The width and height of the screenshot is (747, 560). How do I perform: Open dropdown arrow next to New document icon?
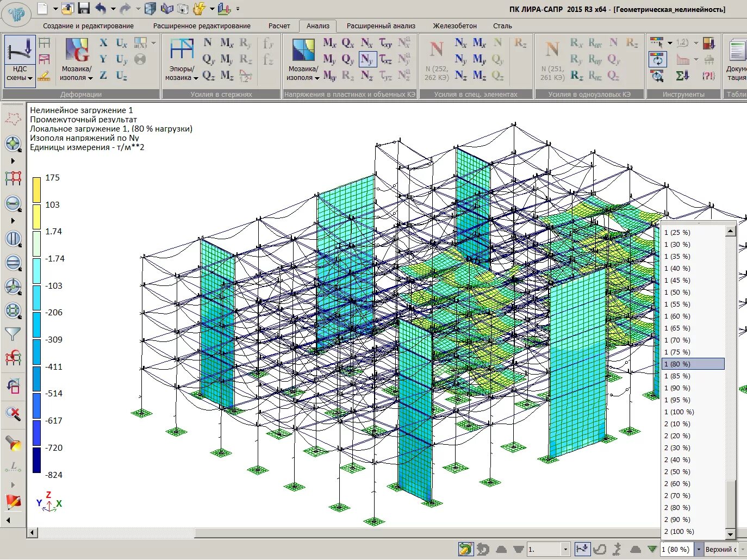point(55,9)
